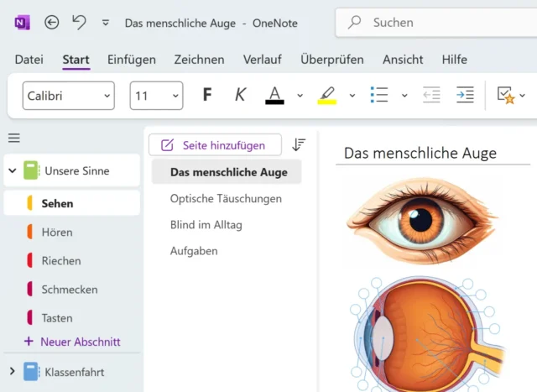
Task: Click the undo arrow icon
Action: pyautogui.click(x=79, y=23)
